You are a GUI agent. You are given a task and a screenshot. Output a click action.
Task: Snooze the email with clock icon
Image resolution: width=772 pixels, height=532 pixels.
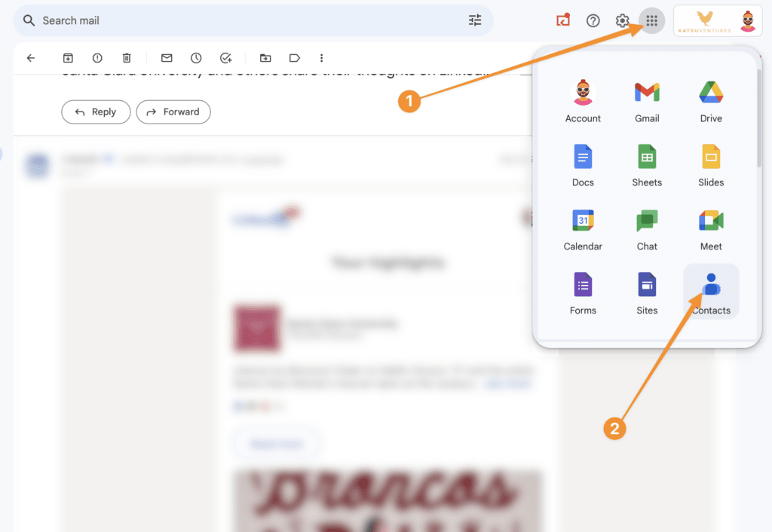(196, 58)
